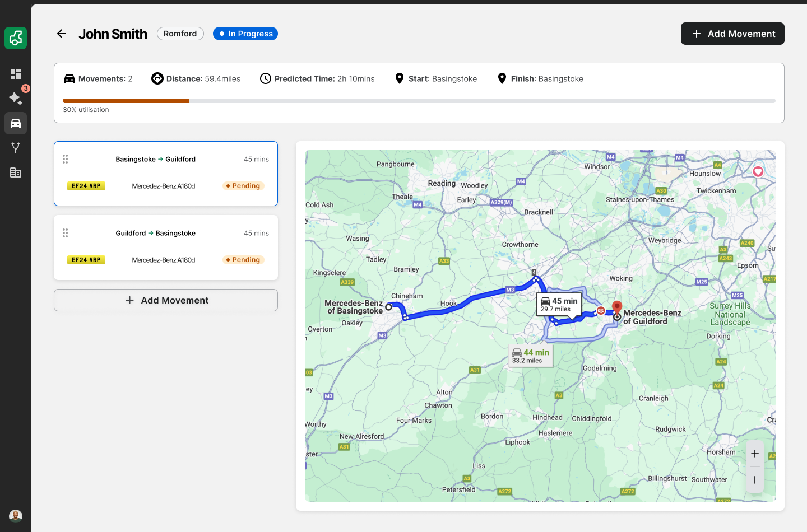This screenshot has height=532, width=807.
Task: Click the Romford location tag
Action: click(180, 34)
